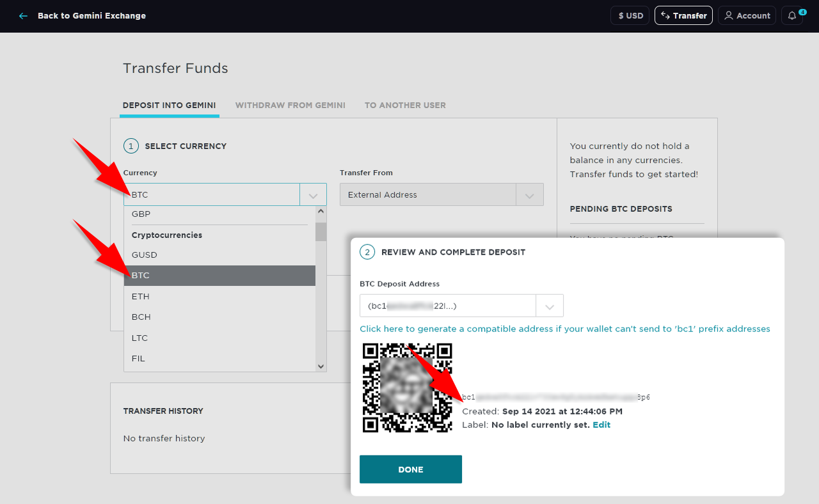
Task: Open notifications bell icon
Action: coord(792,16)
